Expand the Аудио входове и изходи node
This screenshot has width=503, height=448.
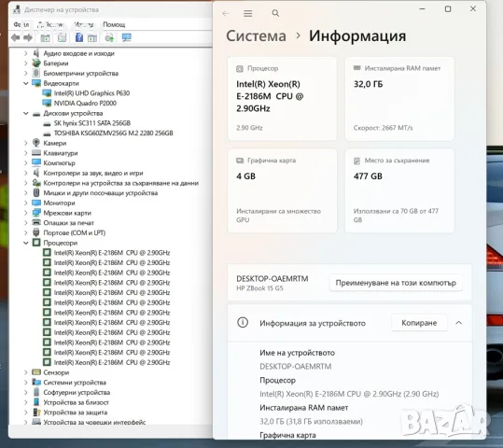coord(26,53)
